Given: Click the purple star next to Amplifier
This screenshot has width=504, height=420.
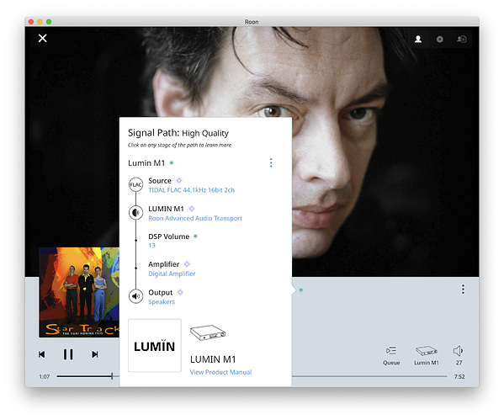Looking at the screenshot, I should pyautogui.click(x=187, y=264).
